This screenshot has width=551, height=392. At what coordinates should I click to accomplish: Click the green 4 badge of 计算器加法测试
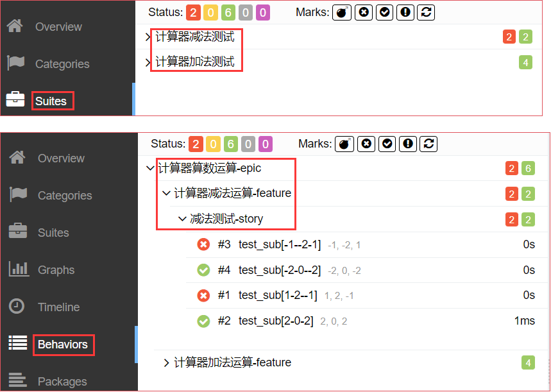click(525, 63)
